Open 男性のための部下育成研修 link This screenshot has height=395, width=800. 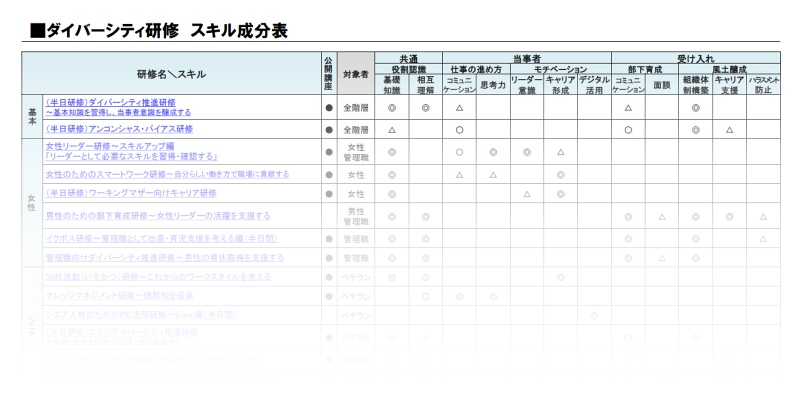click(158, 215)
